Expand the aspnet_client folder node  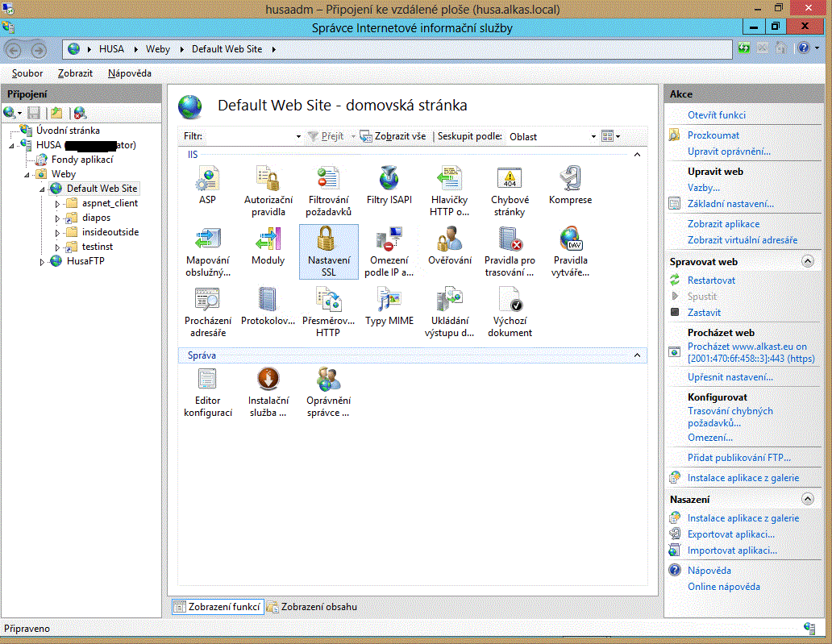pyautogui.click(x=57, y=204)
